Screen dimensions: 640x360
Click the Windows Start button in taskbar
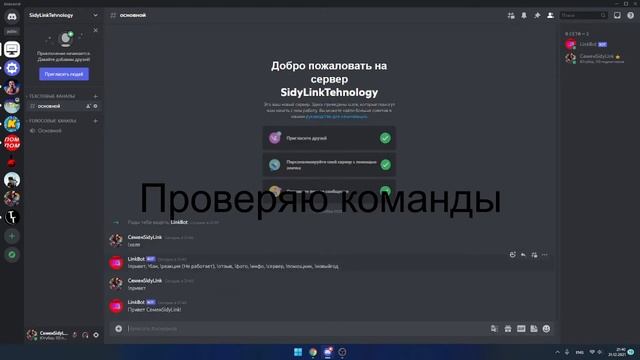[x=298, y=352]
